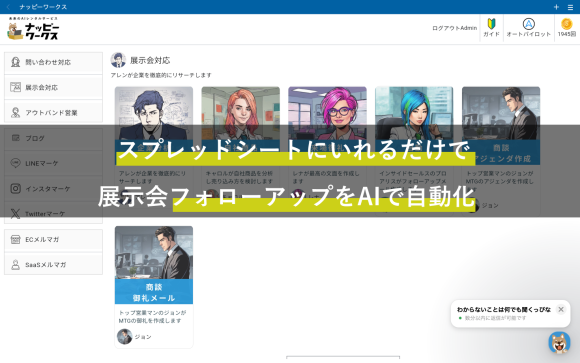The image size is (580, 363).
Task: Click the store icon for ECメルマガ
Action: tap(16, 239)
